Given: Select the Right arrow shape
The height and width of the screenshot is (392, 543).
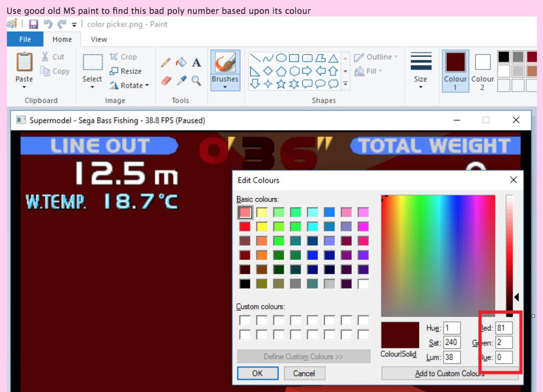Looking at the screenshot, I should [x=307, y=71].
